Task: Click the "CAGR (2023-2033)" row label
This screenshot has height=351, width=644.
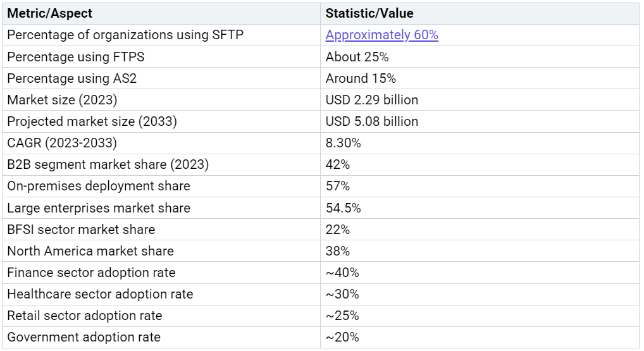Action: tap(62, 143)
